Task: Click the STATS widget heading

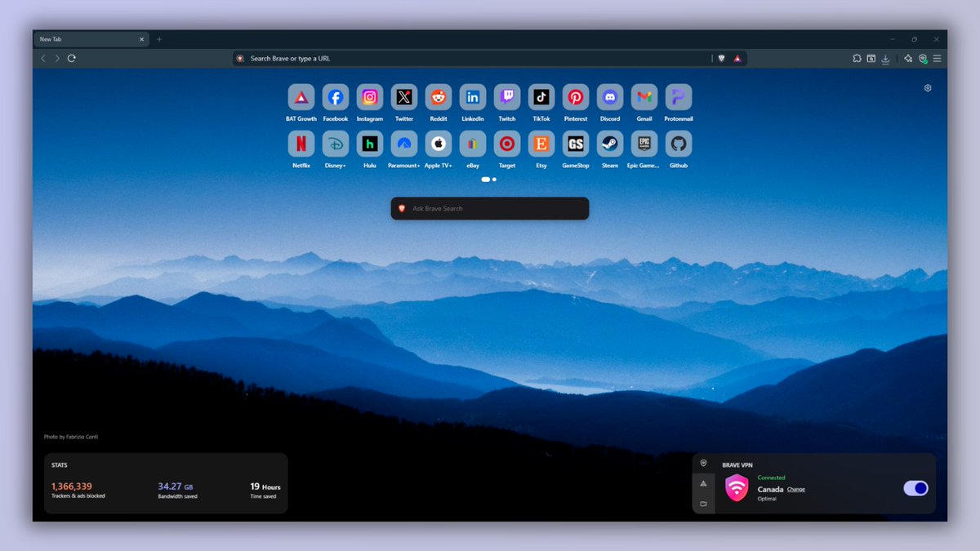Action: click(59, 465)
